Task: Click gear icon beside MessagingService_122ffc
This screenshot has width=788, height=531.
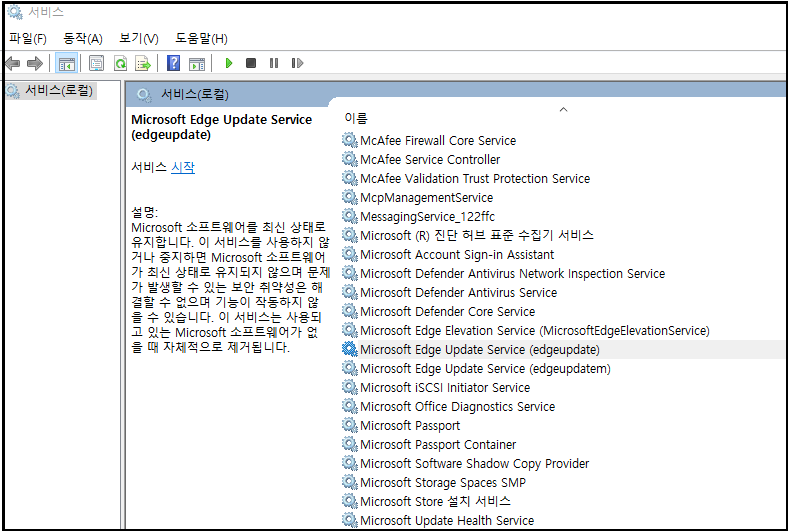Action: tap(349, 216)
